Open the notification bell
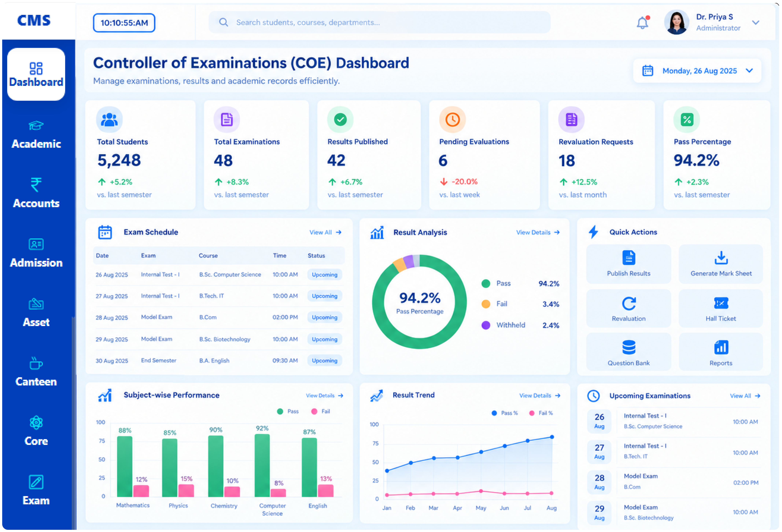This screenshot has width=782, height=532. (642, 23)
